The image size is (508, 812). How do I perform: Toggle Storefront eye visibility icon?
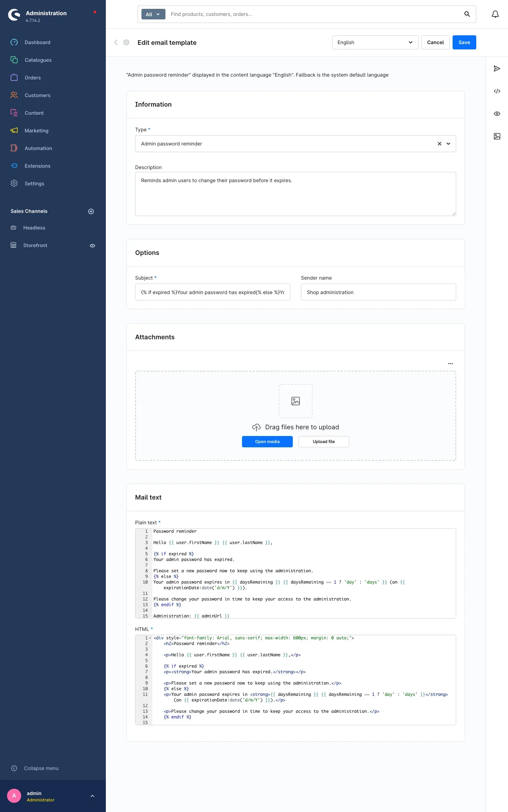pos(92,246)
